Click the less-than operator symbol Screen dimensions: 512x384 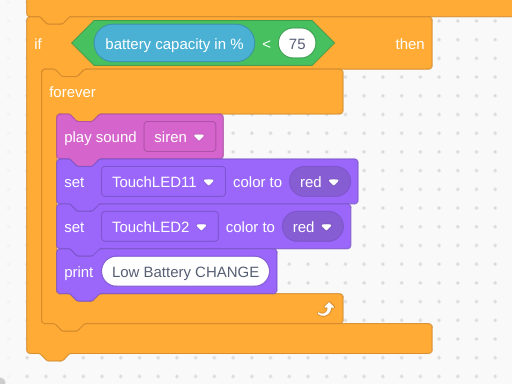coord(266,44)
